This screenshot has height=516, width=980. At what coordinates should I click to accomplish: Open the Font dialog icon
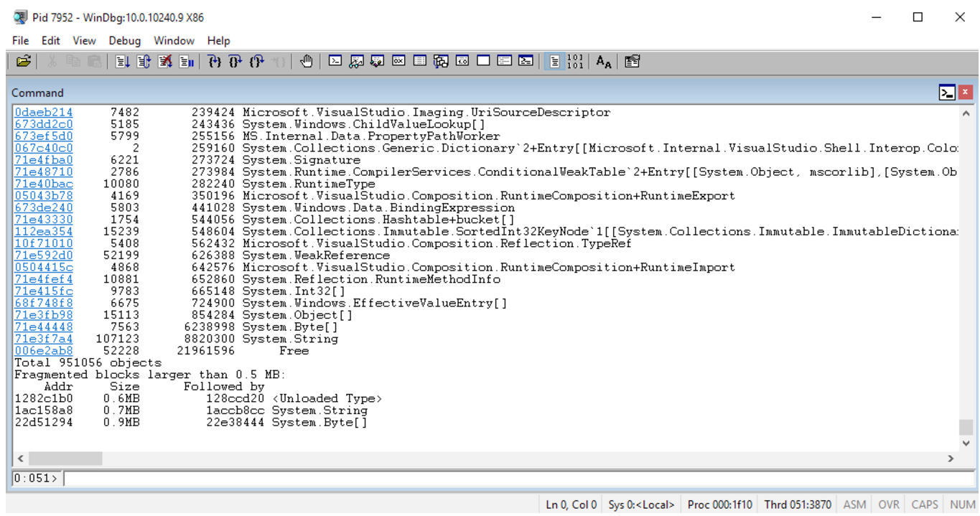click(604, 62)
